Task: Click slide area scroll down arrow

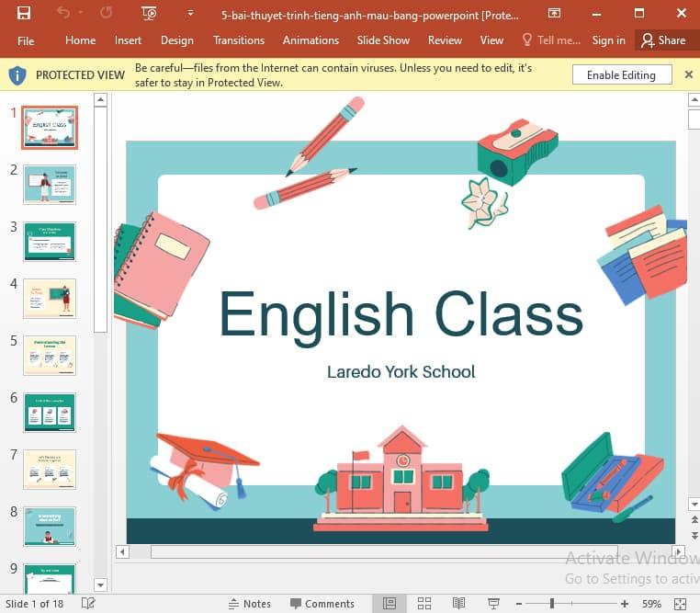Action: tap(694, 505)
